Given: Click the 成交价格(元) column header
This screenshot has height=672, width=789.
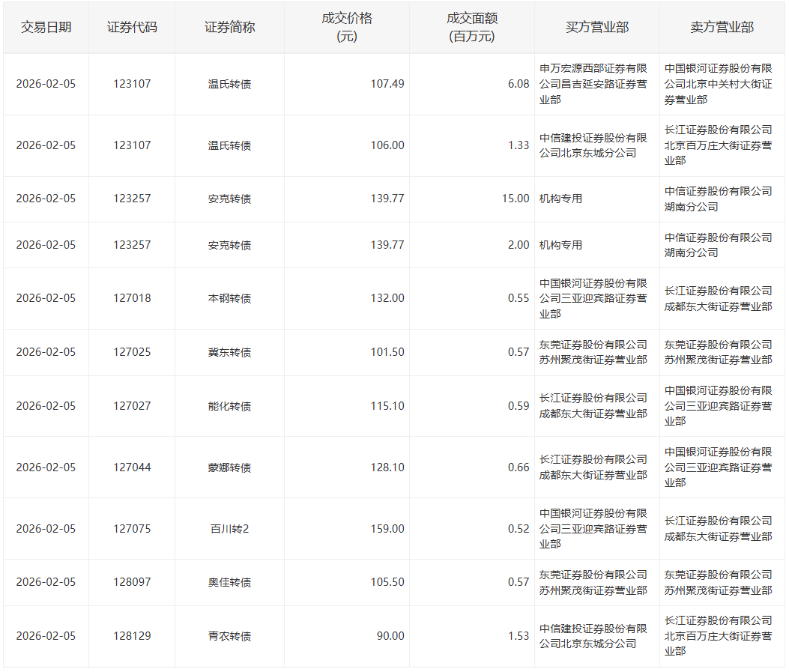Looking at the screenshot, I should (346, 28).
